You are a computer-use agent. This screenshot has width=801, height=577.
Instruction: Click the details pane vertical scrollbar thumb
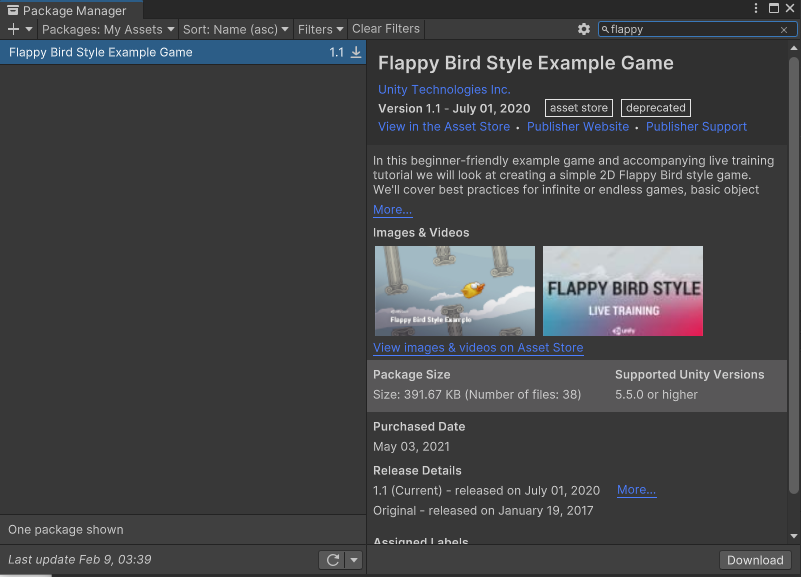click(793, 275)
